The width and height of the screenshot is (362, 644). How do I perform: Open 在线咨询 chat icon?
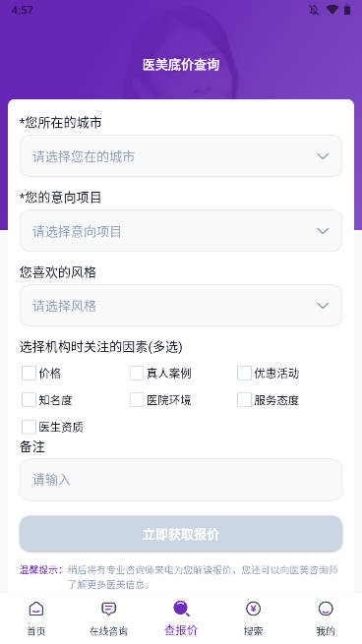(108, 609)
